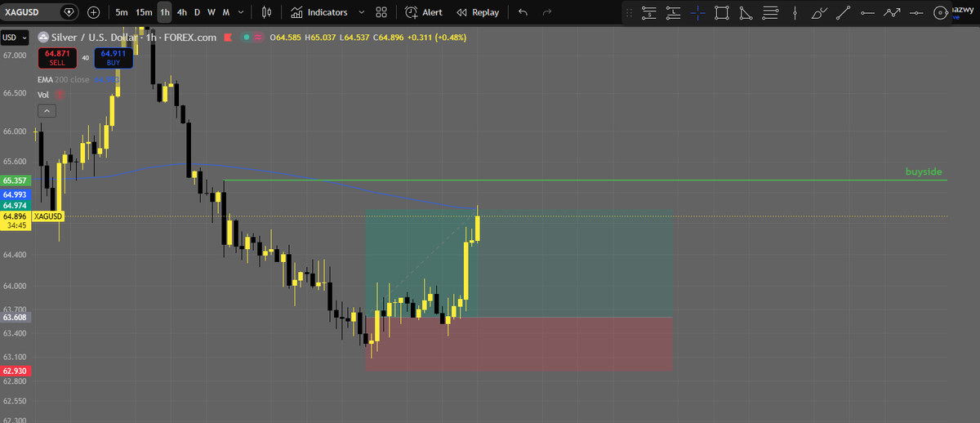Viewport: 980px width, 423px height.
Task: Start bar Replay mode
Action: coord(478,12)
